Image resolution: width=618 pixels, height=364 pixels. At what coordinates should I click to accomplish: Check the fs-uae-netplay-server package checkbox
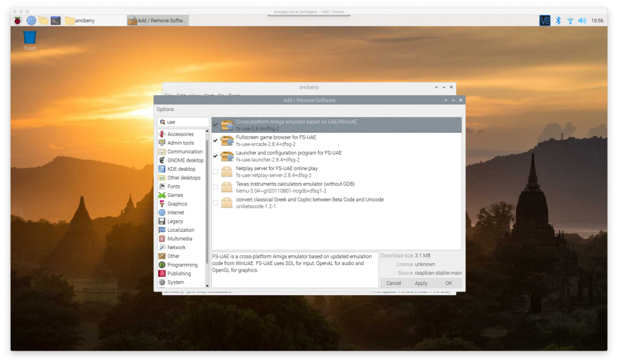[x=215, y=171]
